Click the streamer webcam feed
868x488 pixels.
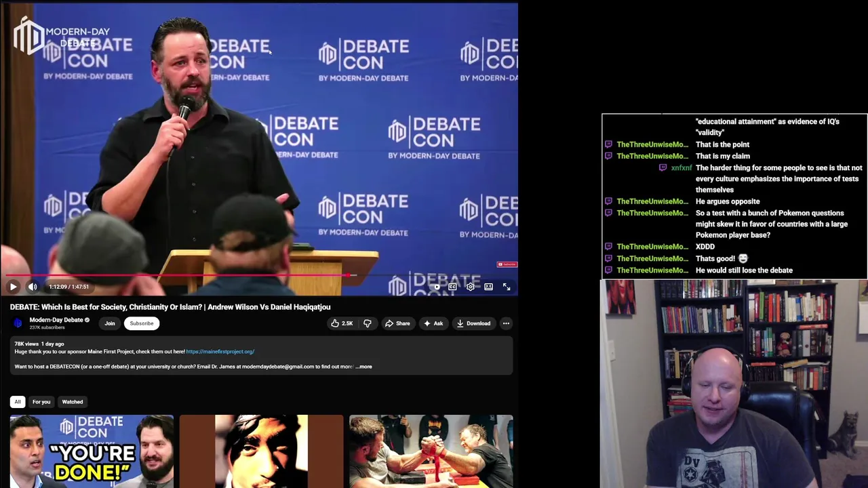(734, 384)
